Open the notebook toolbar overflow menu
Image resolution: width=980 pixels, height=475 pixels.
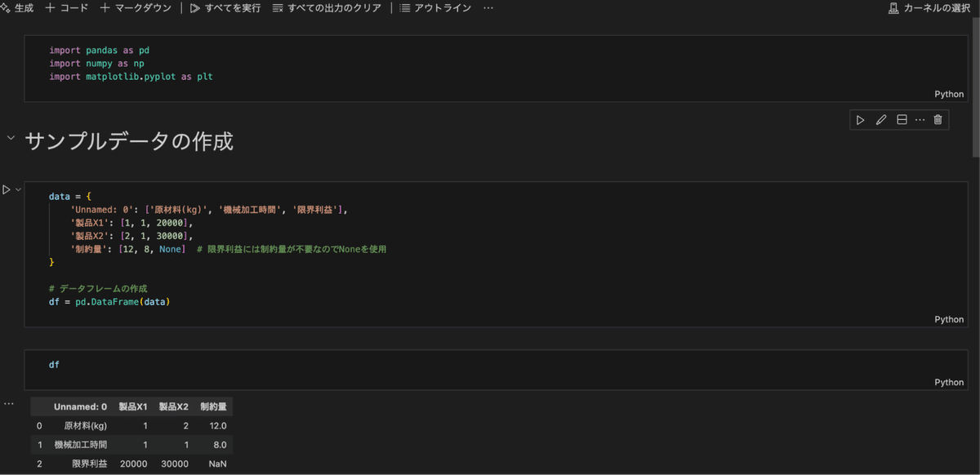pos(488,7)
